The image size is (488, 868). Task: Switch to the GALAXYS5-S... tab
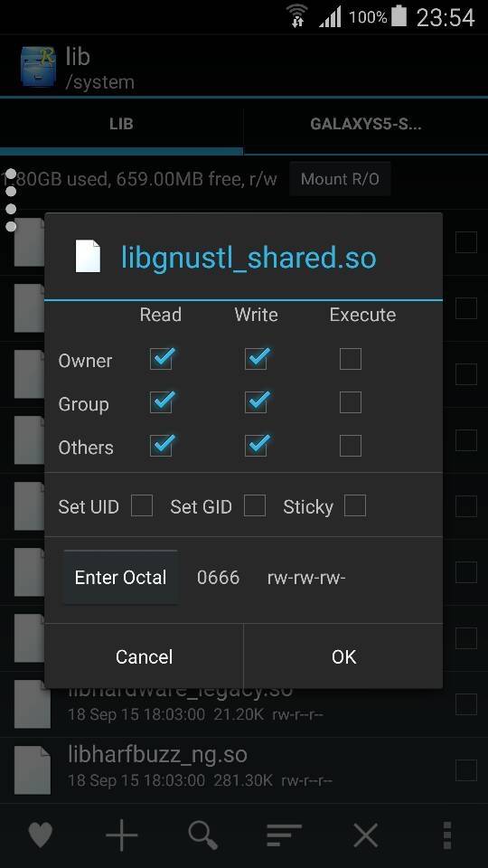366,124
